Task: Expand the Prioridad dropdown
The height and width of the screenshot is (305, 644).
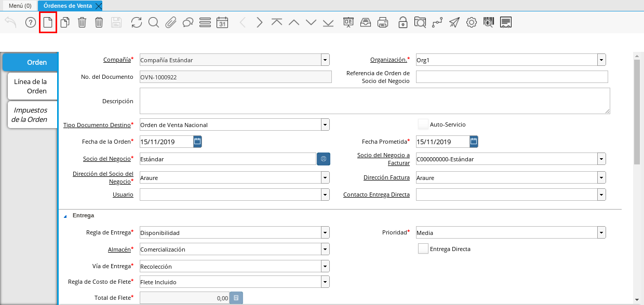Action: 601,233
